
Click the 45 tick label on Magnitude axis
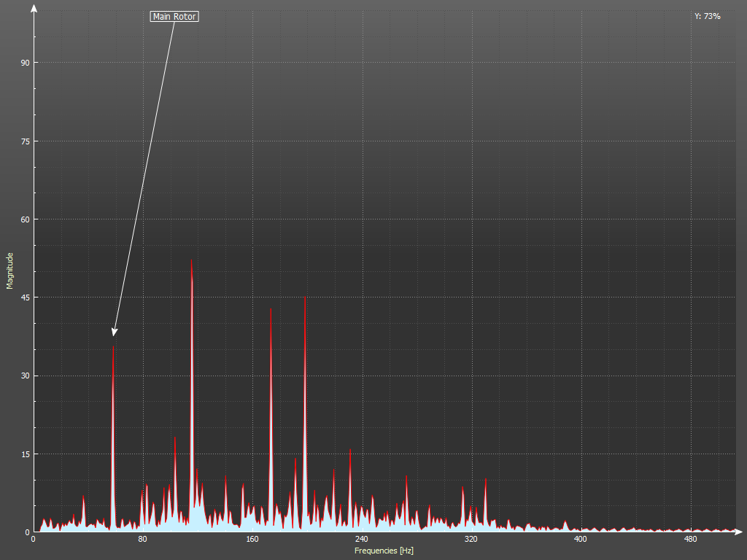[25, 297]
